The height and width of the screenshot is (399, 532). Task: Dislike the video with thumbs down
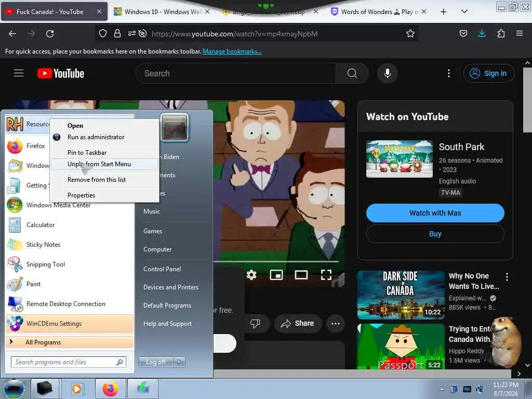point(255,323)
